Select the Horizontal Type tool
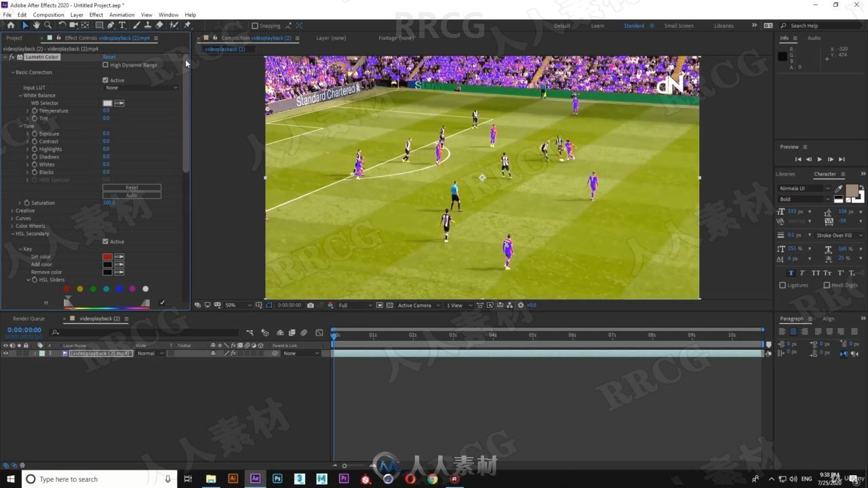The height and width of the screenshot is (488, 868). tap(122, 25)
